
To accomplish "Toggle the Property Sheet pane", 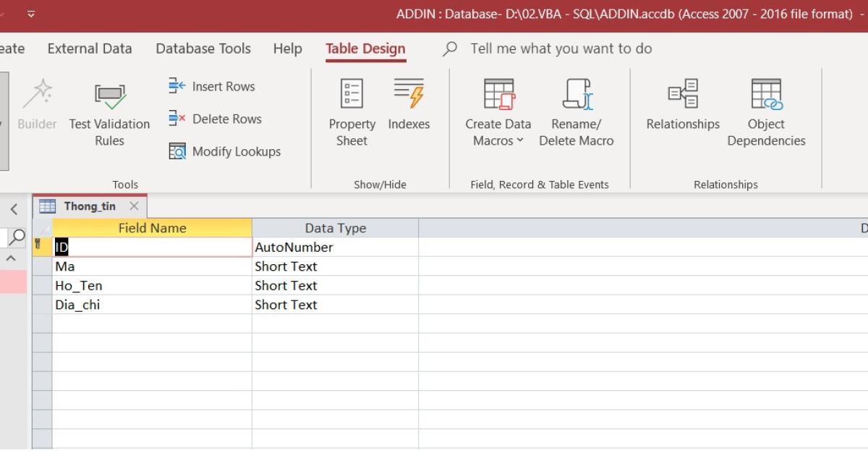I will pyautogui.click(x=352, y=112).
